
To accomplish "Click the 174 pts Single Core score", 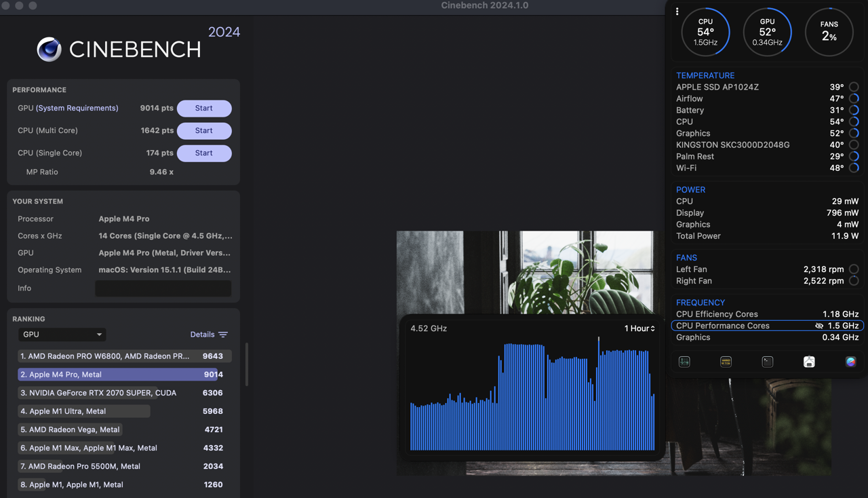I will click(x=160, y=153).
